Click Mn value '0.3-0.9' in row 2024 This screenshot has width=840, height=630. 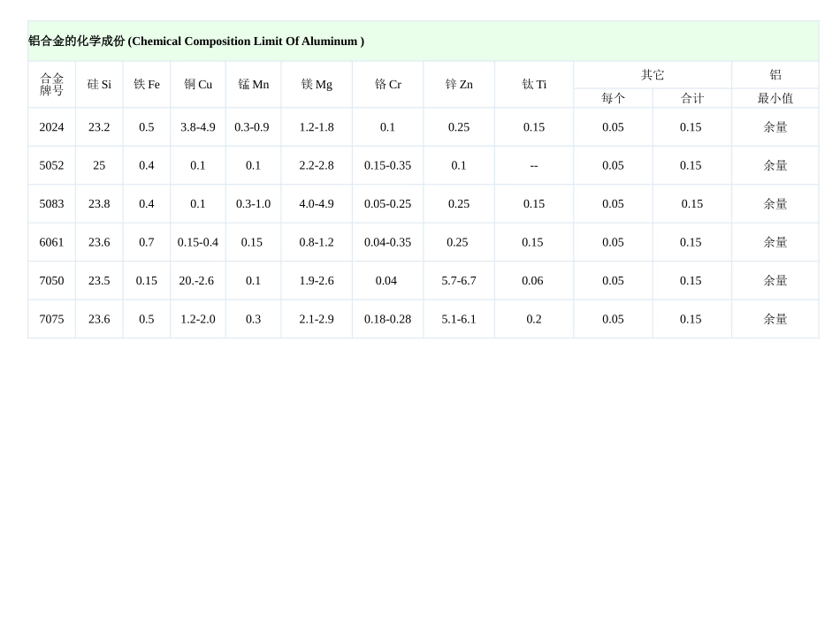click(x=252, y=127)
